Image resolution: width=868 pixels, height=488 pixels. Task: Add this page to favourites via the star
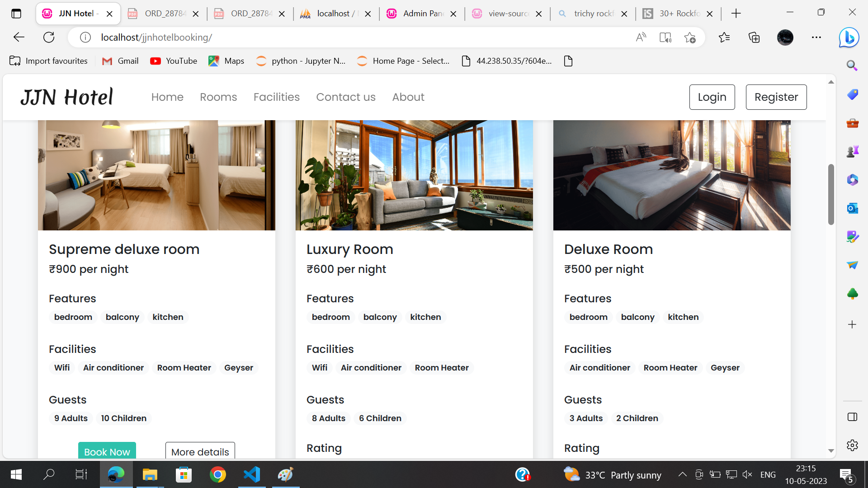(690, 38)
